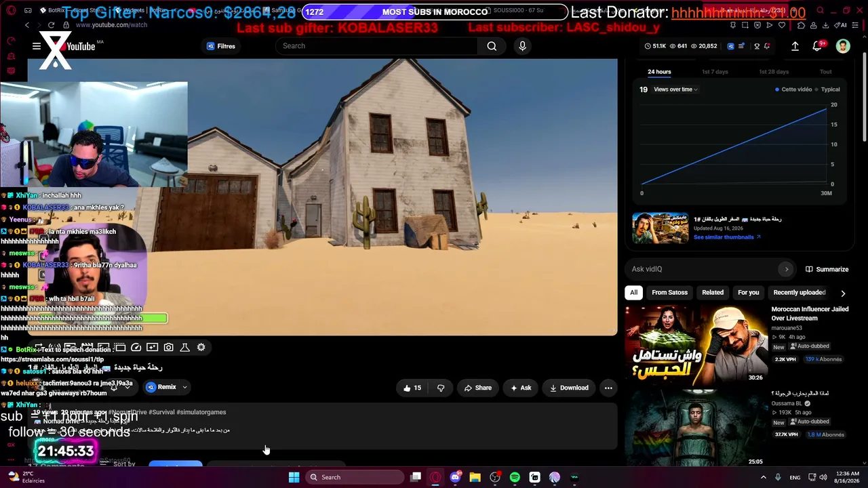Click the Ask button under the video
The width and height of the screenshot is (868, 488).
[520, 388]
